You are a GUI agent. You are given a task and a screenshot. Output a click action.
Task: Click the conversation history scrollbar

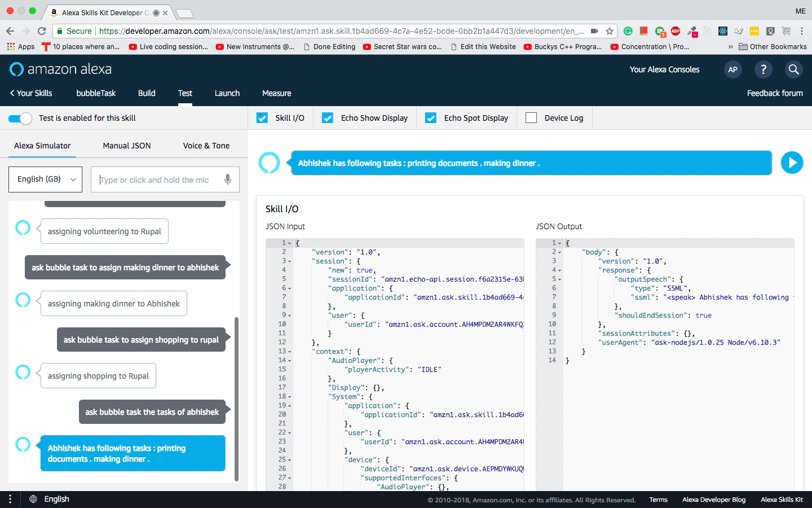click(x=236, y=398)
